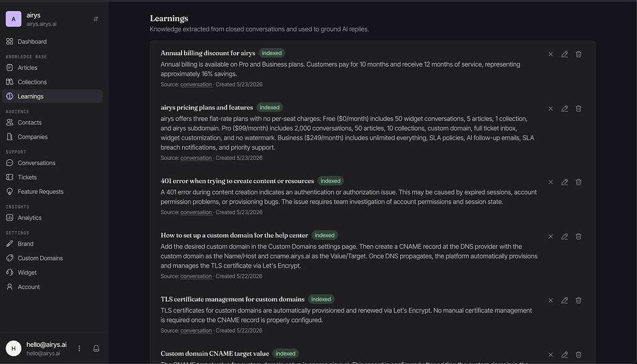Go to Widget settings
Image resolution: width=637 pixels, height=364 pixels.
(x=52, y=272)
